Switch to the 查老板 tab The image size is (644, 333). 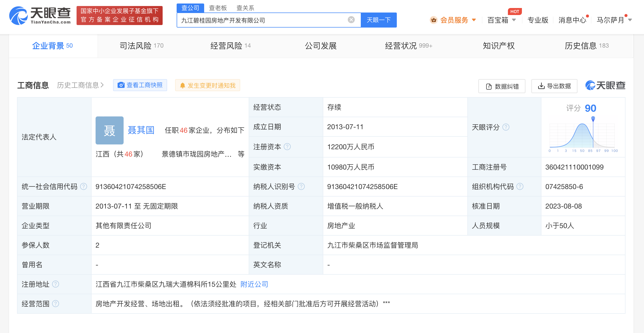point(217,8)
